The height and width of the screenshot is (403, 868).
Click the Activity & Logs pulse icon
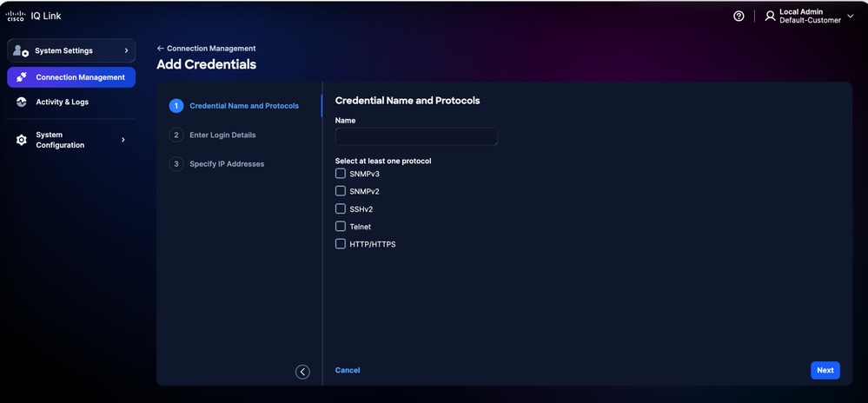(22, 102)
